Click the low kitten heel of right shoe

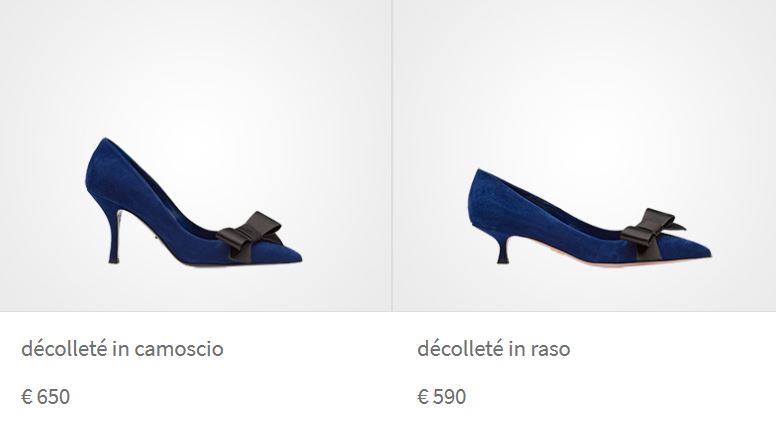[503, 250]
